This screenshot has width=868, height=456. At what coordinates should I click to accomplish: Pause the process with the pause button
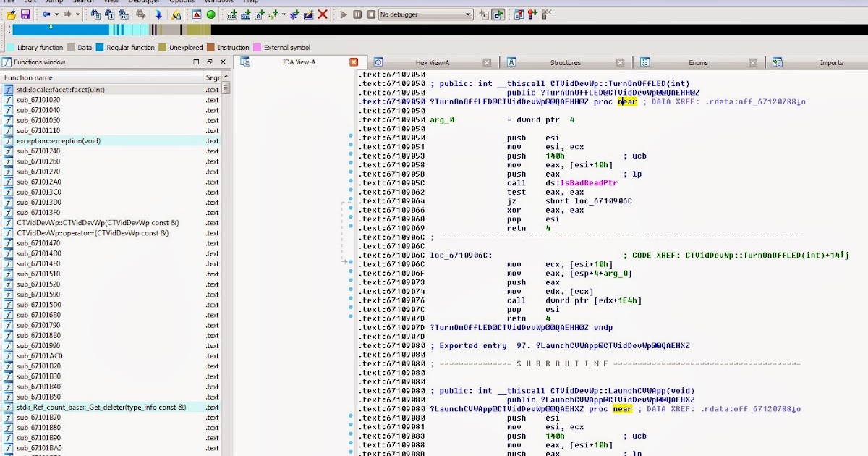pyautogui.click(x=357, y=14)
